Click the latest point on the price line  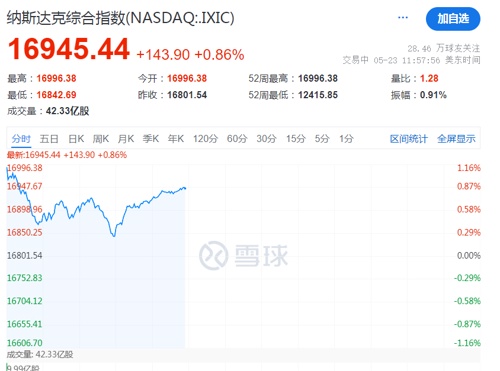[185, 188]
